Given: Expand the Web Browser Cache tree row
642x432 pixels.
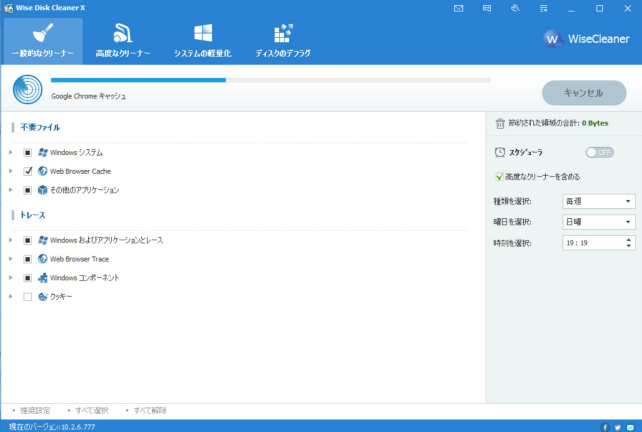Looking at the screenshot, I should point(11,171).
